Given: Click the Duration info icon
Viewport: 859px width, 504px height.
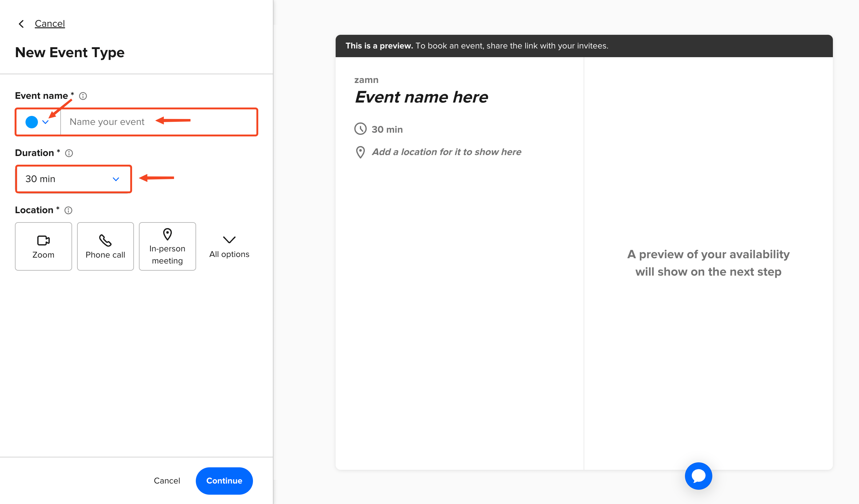Looking at the screenshot, I should tap(69, 153).
